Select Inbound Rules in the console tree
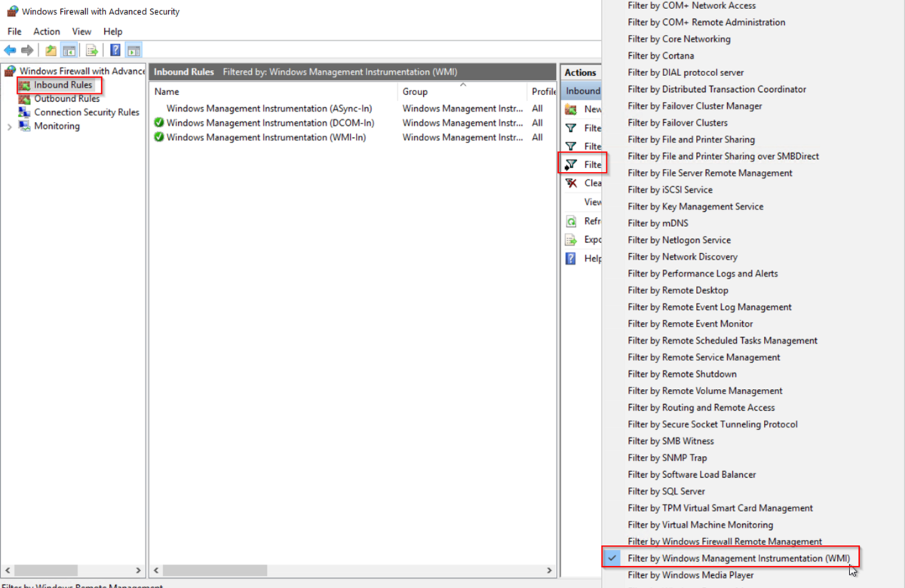The width and height of the screenshot is (905, 588). (x=63, y=85)
